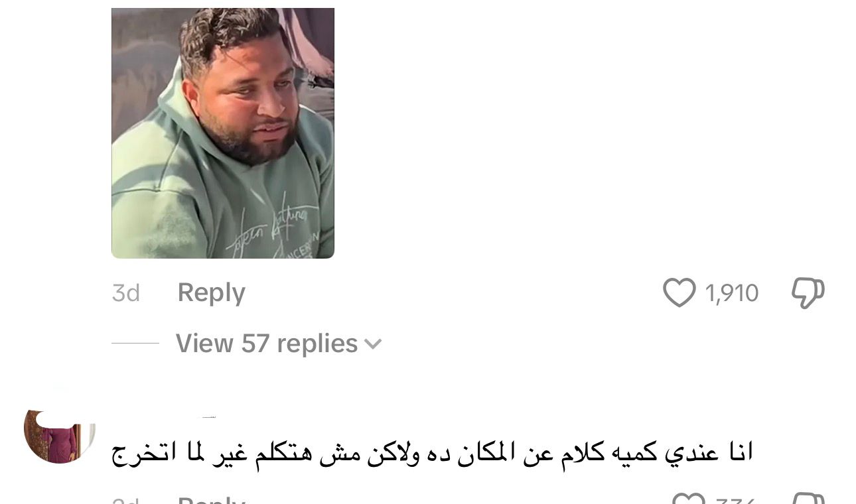Viewport: 856px width, 504px height.
Task: Open the tiny username above the Arabic comment
Action: point(209,416)
